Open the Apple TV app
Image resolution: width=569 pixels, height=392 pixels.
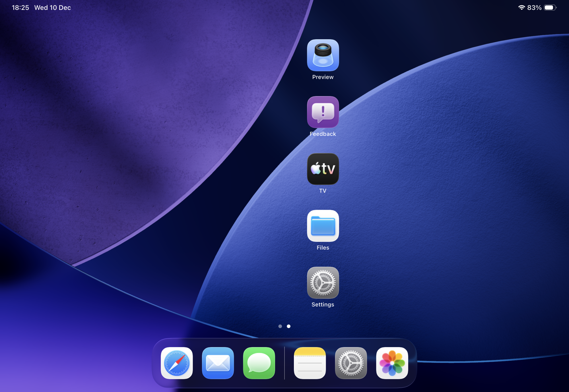coord(323,169)
